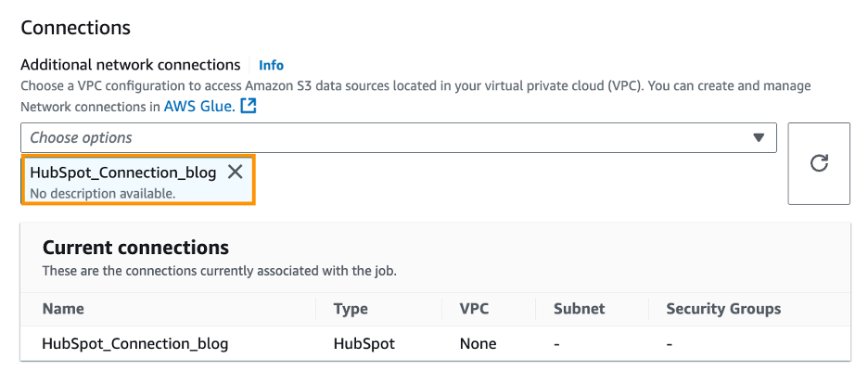Click the HubSpot type cell in table
Viewport: 868px width, 384px height.
click(364, 343)
